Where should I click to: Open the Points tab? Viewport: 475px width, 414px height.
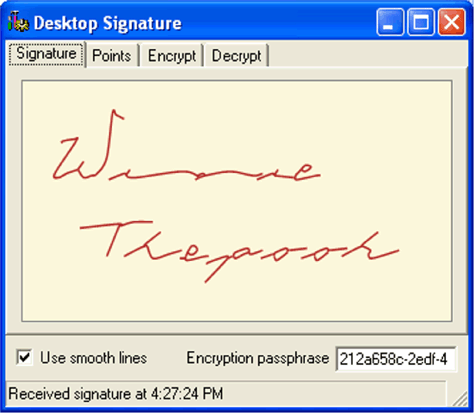112,56
